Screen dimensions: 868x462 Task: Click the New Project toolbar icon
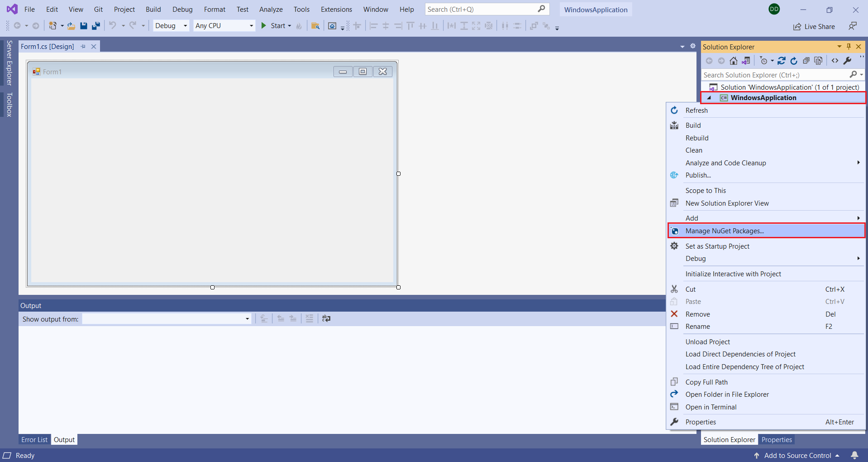pos(53,26)
